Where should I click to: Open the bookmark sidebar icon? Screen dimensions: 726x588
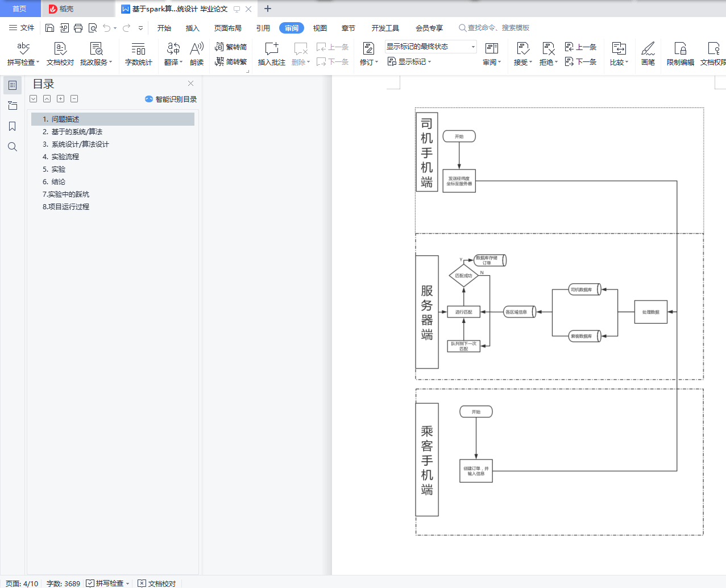tap(13, 126)
